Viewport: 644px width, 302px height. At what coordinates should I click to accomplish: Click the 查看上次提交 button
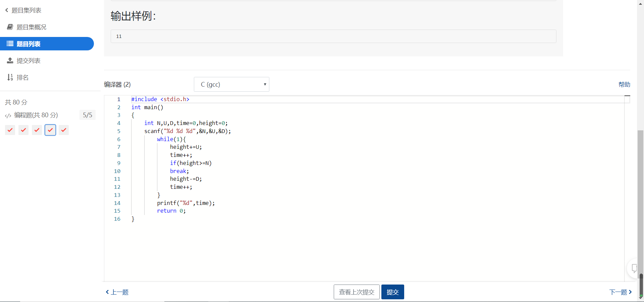point(357,292)
